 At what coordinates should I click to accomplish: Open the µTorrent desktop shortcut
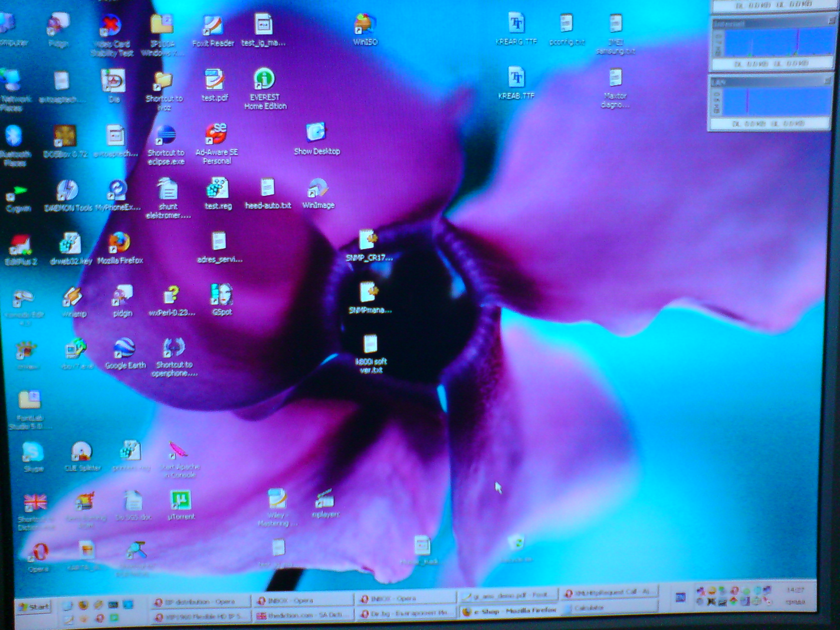click(x=181, y=500)
